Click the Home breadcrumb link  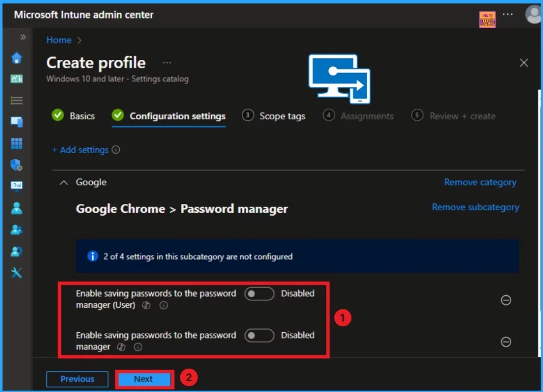coord(59,40)
